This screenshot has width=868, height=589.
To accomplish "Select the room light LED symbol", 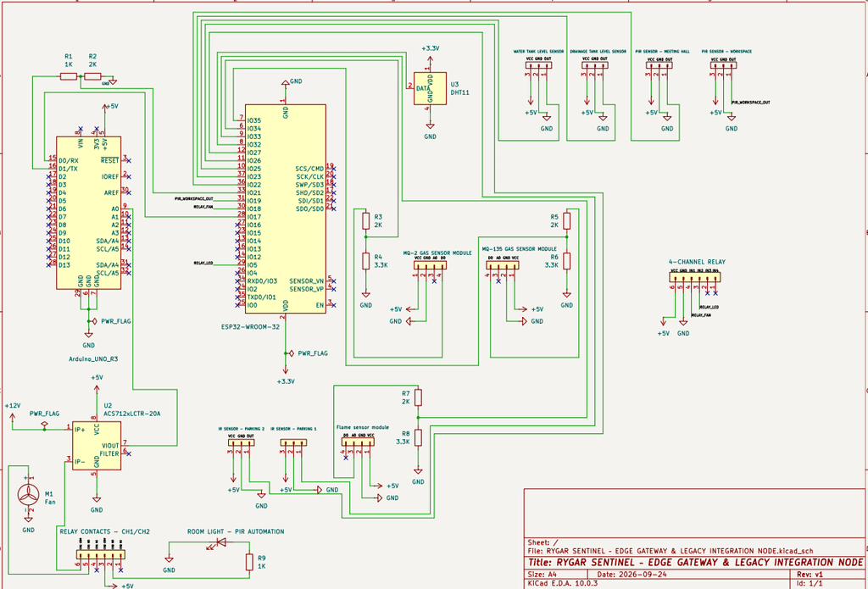I will (221, 542).
